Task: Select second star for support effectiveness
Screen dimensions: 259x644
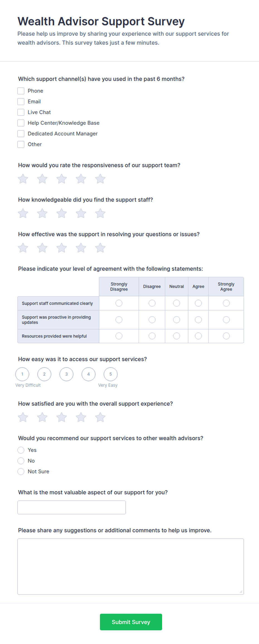Action: click(x=42, y=248)
